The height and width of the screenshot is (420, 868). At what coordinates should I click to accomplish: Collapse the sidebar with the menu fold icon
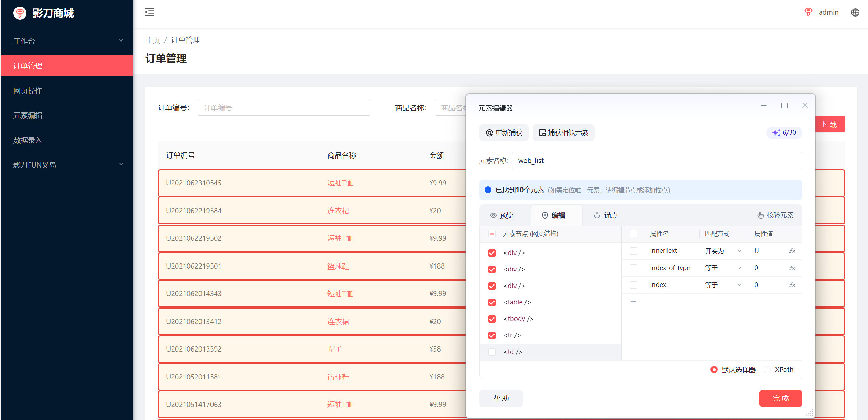pyautogui.click(x=150, y=12)
